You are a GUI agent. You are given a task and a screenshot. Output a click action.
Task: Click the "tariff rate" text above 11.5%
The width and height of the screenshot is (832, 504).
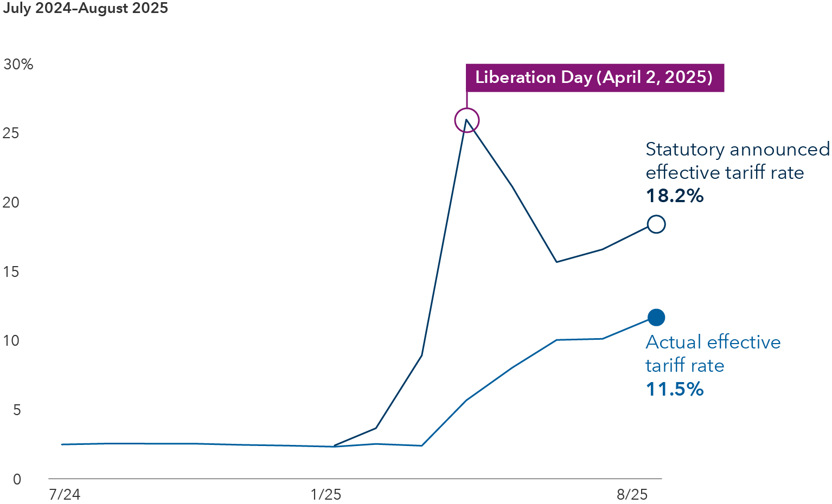tap(685, 366)
